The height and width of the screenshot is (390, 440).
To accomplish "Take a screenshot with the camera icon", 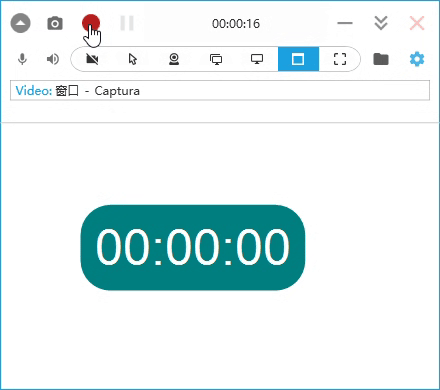I will [x=55, y=24].
